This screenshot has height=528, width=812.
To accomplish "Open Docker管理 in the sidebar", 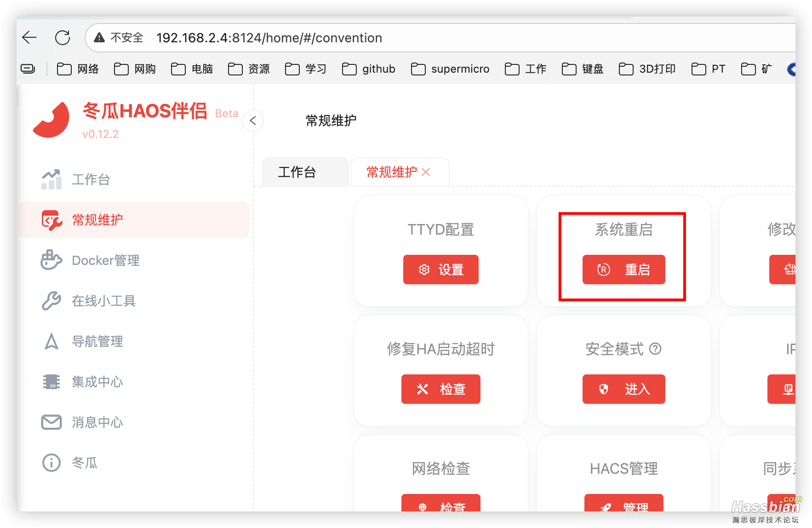I will point(133,260).
